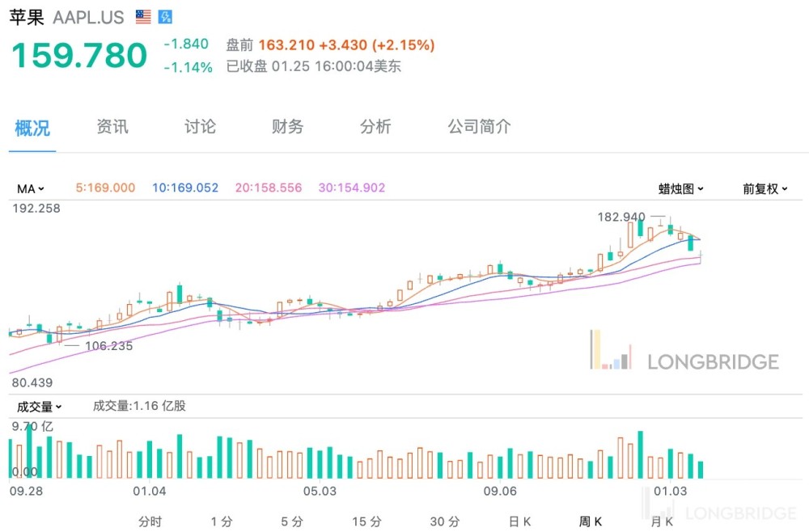Switch to the 资讯 tab
The height and width of the screenshot is (532, 809).
pos(112,127)
